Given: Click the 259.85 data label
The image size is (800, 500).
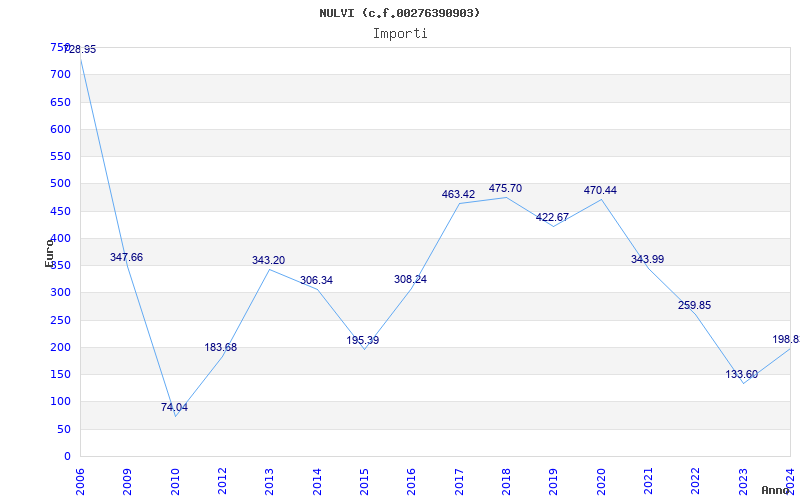Looking at the screenshot, I should (694, 306).
